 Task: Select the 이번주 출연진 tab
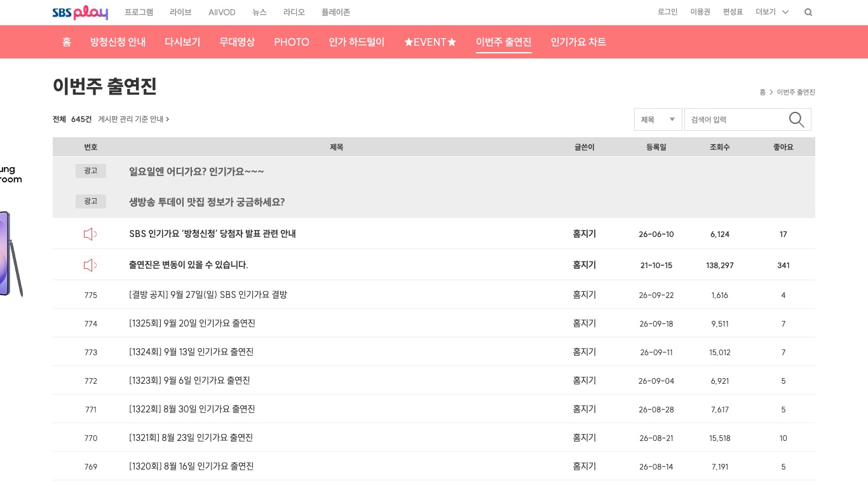pos(504,42)
